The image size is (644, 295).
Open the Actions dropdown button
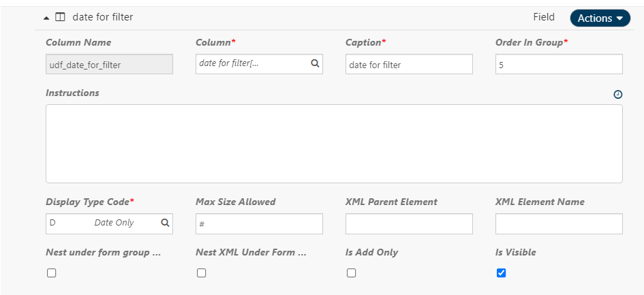click(x=600, y=18)
